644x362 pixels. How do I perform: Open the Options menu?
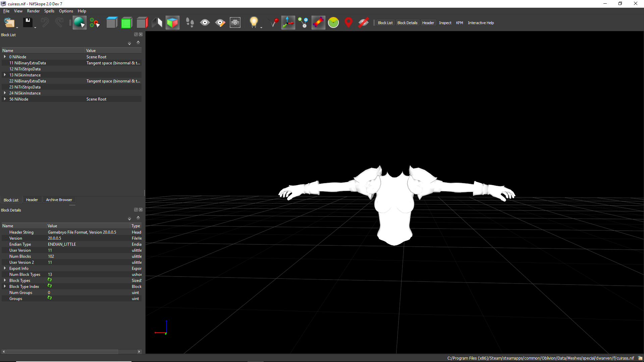66,11
